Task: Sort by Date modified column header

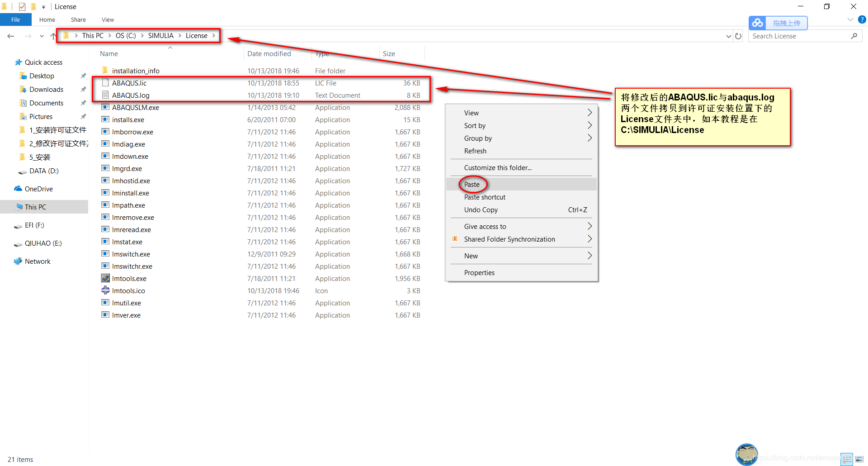Action: point(269,54)
